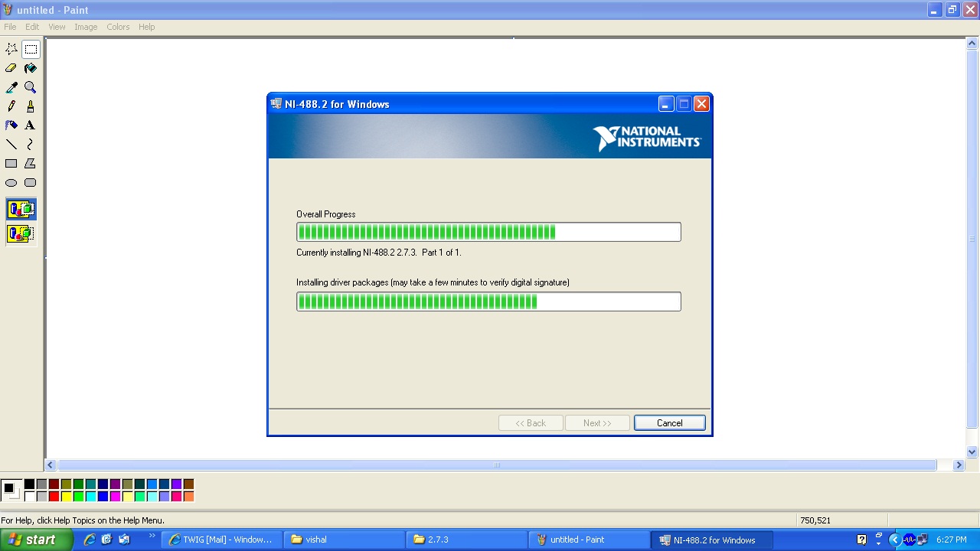Choose the Magnifier tool
Viewport: 980px width, 551px height.
[x=31, y=87]
